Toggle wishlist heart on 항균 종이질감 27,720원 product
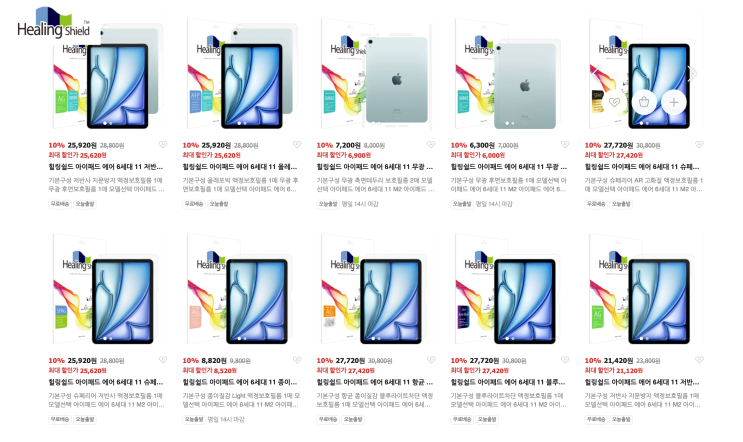 pyautogui.click(x=431, y=360)
